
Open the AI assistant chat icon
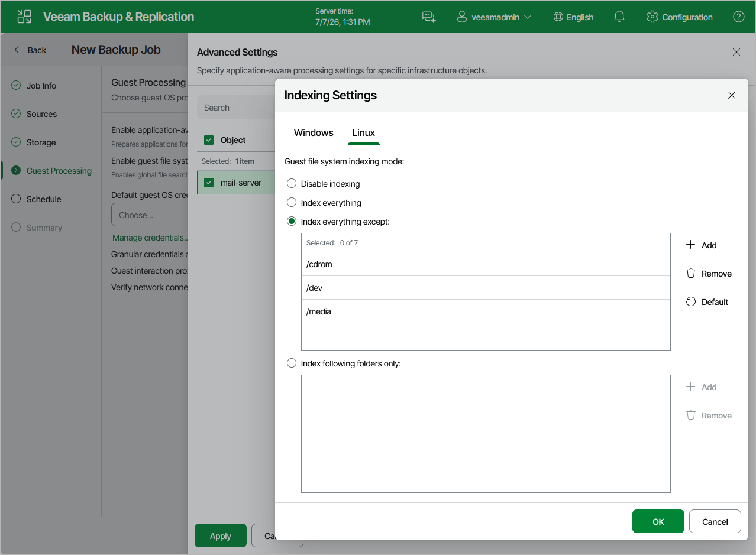pyautogui.click(x=429, y=17)
